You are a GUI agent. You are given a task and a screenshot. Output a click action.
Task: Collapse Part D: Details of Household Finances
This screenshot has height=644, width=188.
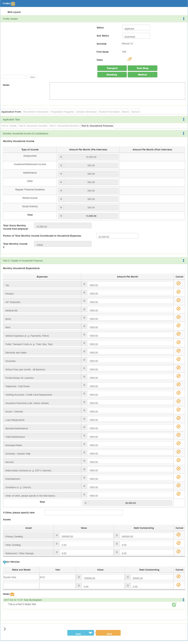tap(184, 261)
